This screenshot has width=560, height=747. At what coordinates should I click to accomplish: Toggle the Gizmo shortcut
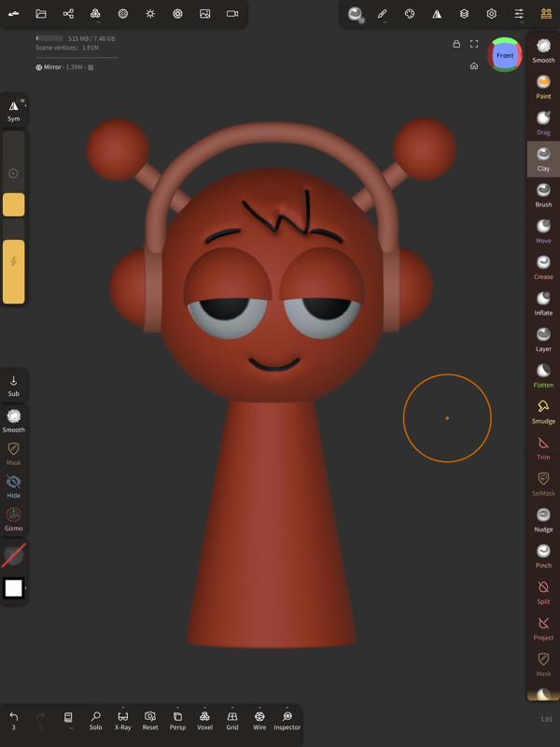click(14, 519)
